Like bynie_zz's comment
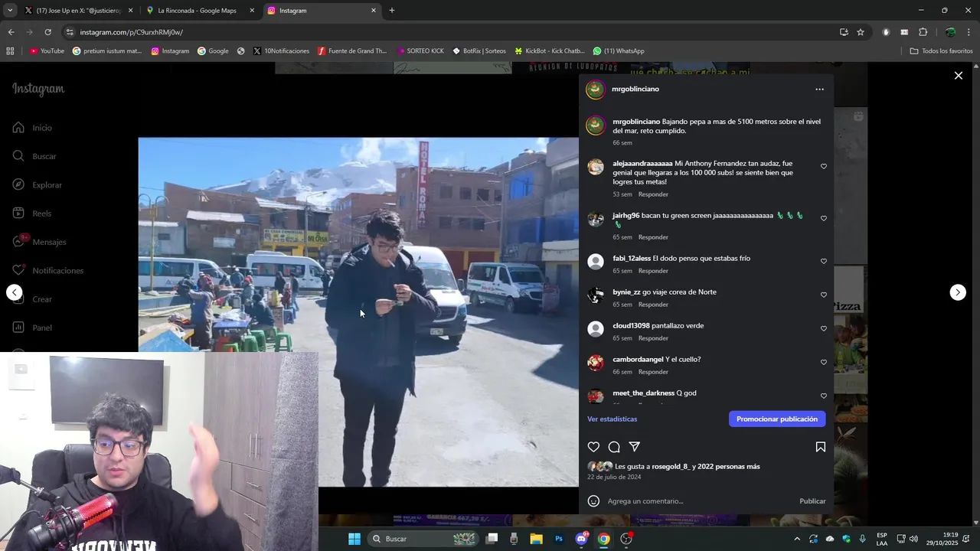Image resolution: width=980 pixels, height=551 pixels. pyautogui.click(x=824, y=295)
